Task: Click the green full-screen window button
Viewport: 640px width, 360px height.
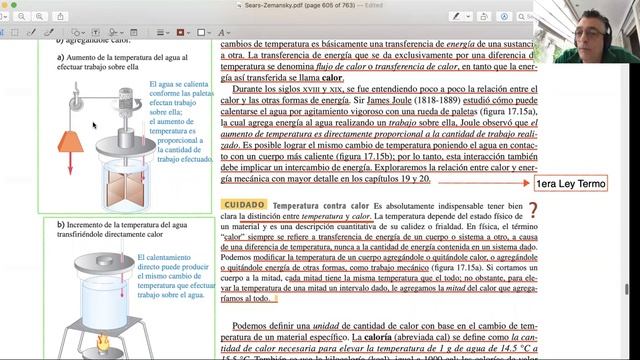Action: [x=13, y=5]
